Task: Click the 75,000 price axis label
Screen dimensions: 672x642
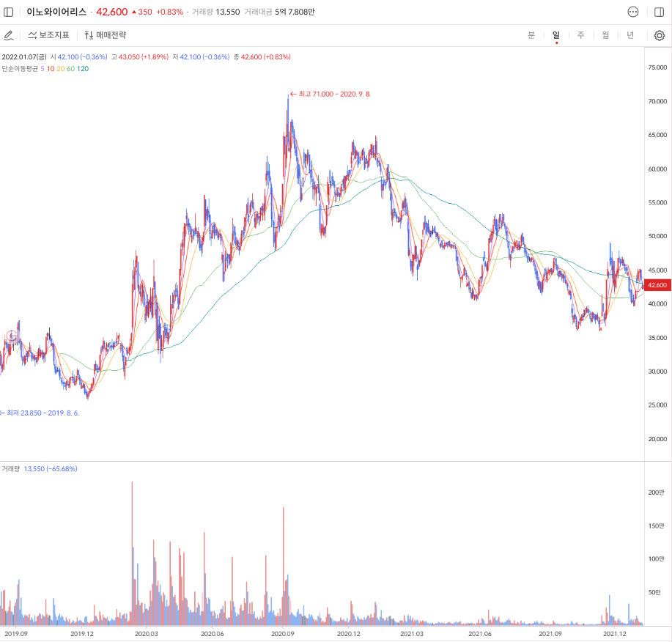Action: click(657, 67)
